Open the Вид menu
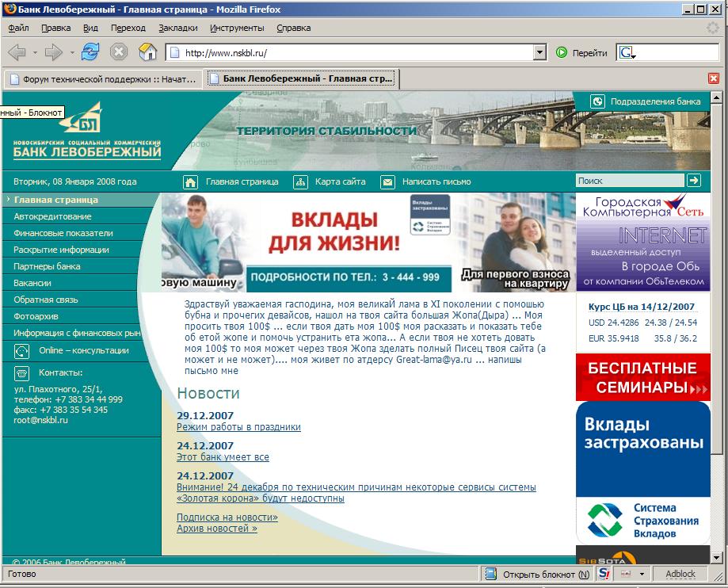This screenshot has height=588, width=728. coord(90,28)
